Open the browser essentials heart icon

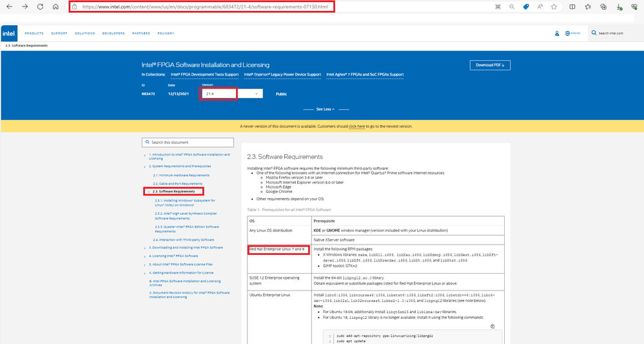point(634,6)
